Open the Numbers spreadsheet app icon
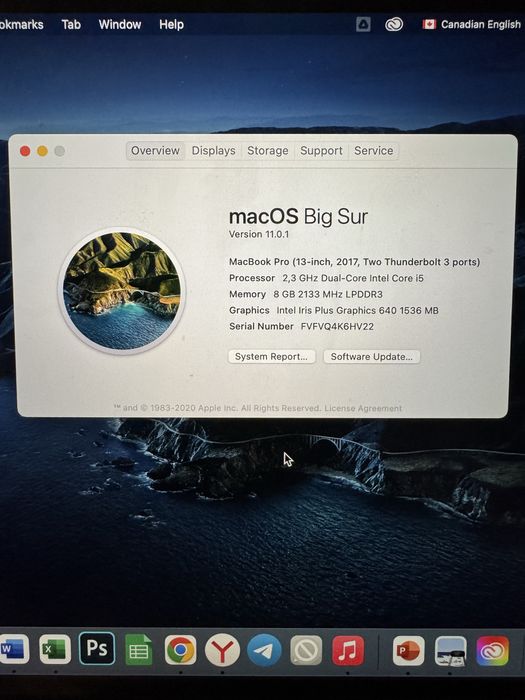 [138, 650]
